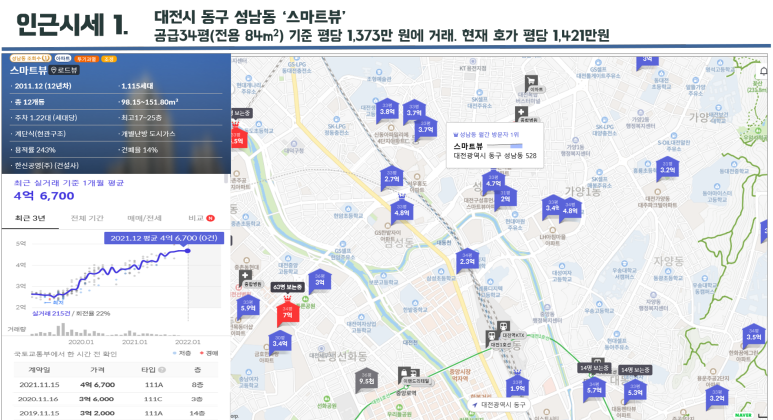Click the 111C type cell
773x420 pixels.
coord(153,399)
